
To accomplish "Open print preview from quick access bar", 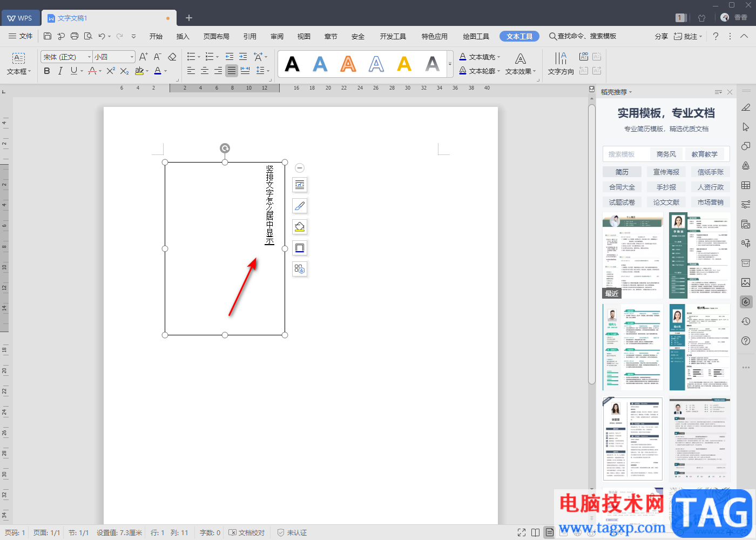I will click(88, 36).
